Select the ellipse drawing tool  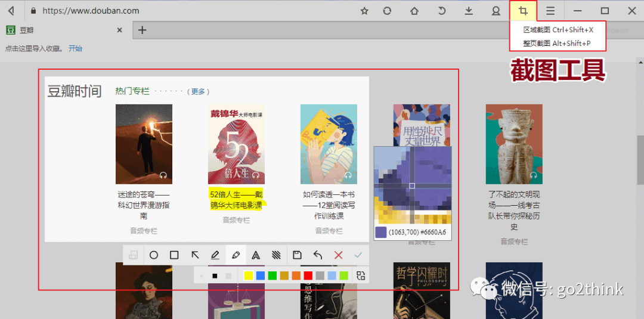coord(154,255)
